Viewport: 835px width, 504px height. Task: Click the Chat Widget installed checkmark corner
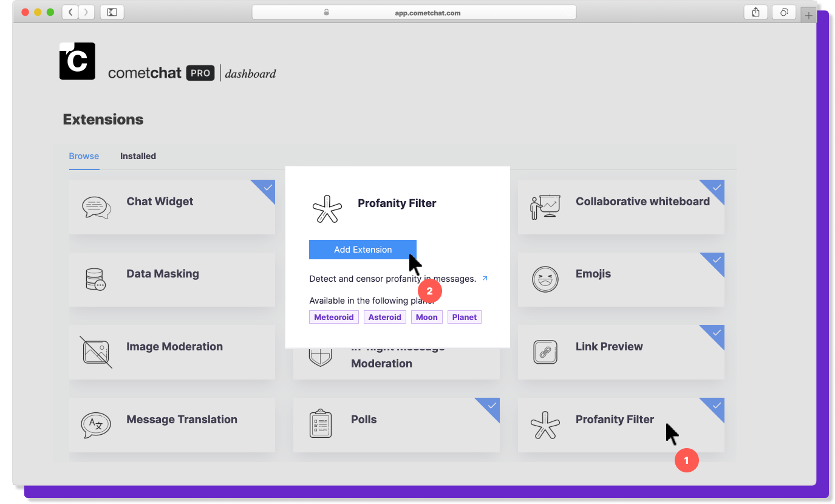266,188
